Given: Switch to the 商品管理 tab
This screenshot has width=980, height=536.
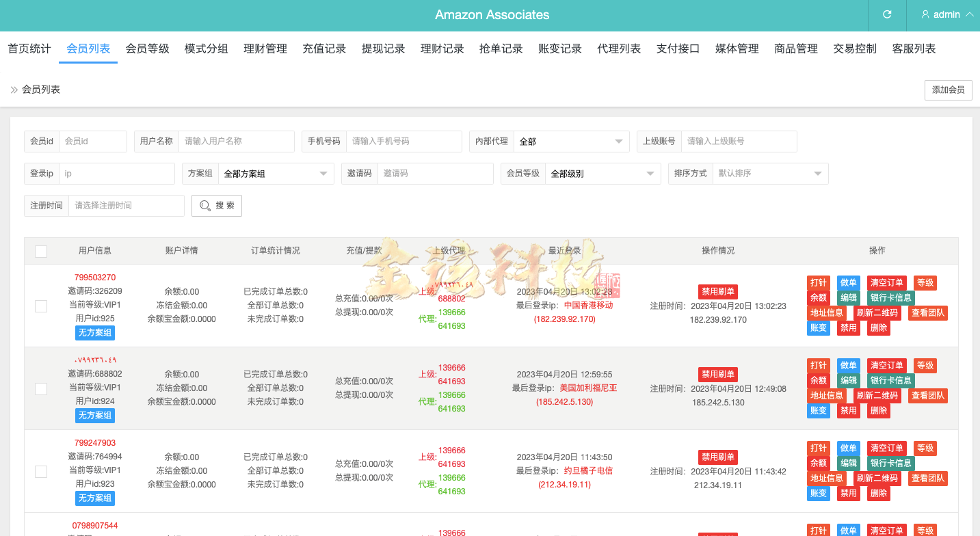Looking at the screenshot, I should pos(795,49).
